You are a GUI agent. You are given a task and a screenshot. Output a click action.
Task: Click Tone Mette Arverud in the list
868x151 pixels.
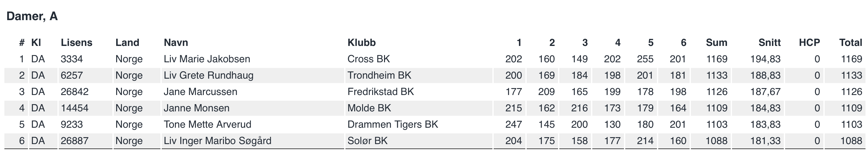(x=208, y=124)
